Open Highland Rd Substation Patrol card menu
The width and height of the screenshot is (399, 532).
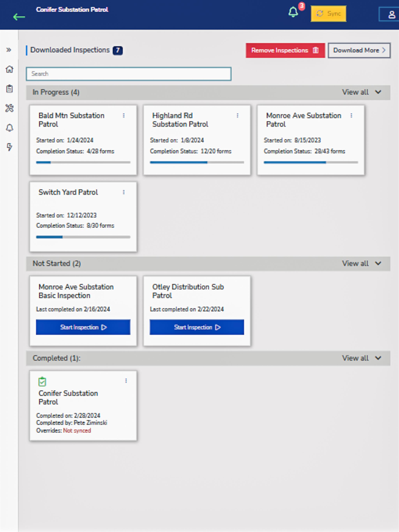237,116
